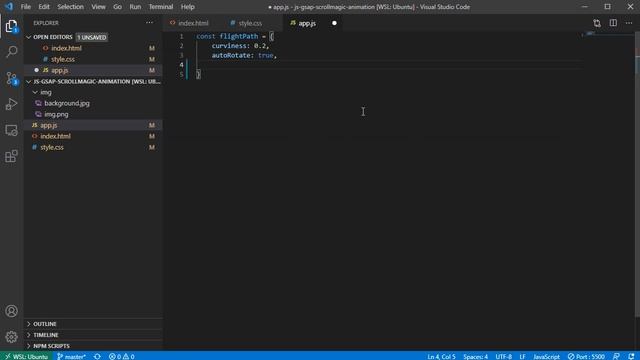The image size is (640, 360).
Task: Click Open Changes icon in editor toolbar
Action: [597, 23]
